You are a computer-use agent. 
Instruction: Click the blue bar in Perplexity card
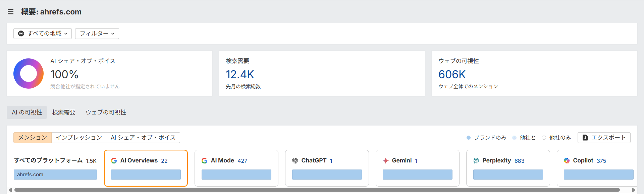[508, 175]
